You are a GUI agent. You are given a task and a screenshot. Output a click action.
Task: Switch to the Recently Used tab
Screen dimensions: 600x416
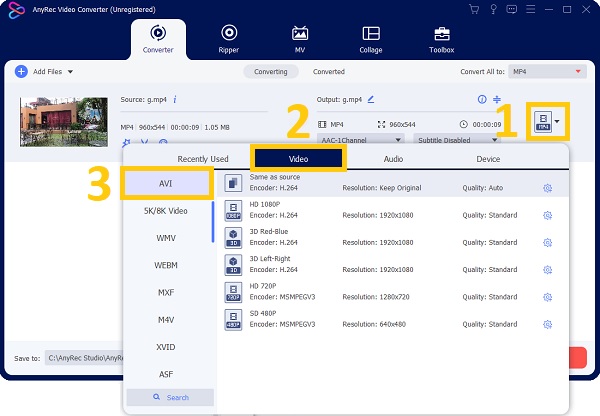[203, 159]
